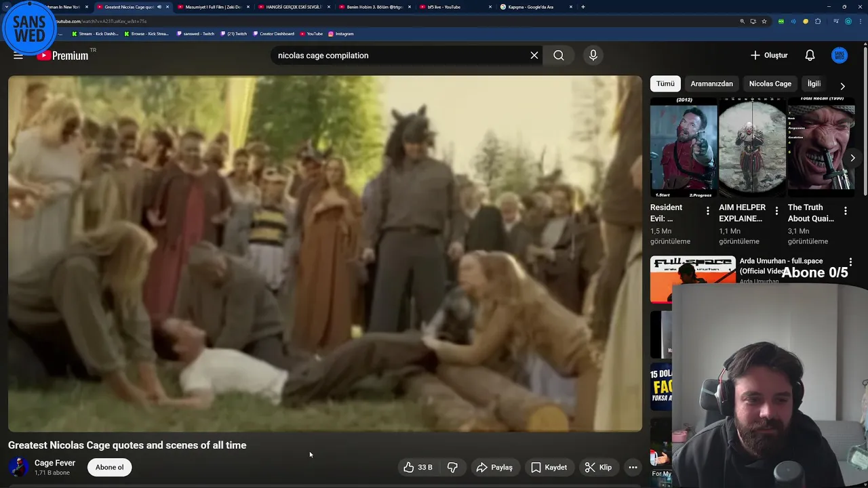The height and width of the screenshot is (488, 868).
Task: Open the Oluştur create menu
Action: [769, 56]
